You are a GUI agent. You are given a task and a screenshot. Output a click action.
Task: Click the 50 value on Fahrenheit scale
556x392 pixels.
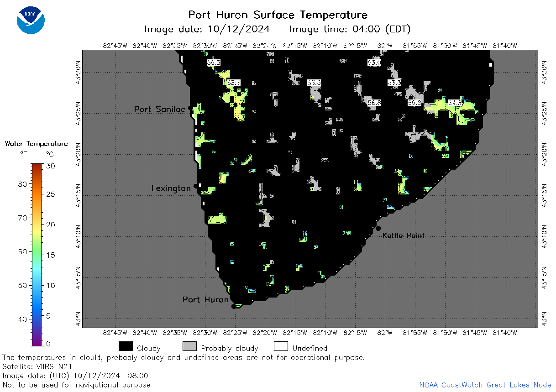pos(22,286)
